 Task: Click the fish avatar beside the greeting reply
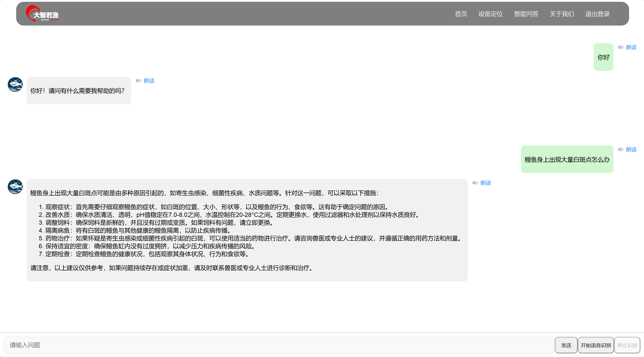[x=15, y=85]
